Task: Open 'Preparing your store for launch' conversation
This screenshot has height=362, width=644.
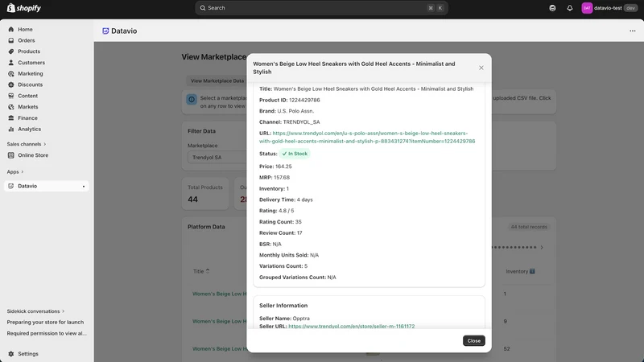Action: pos(45,323)
